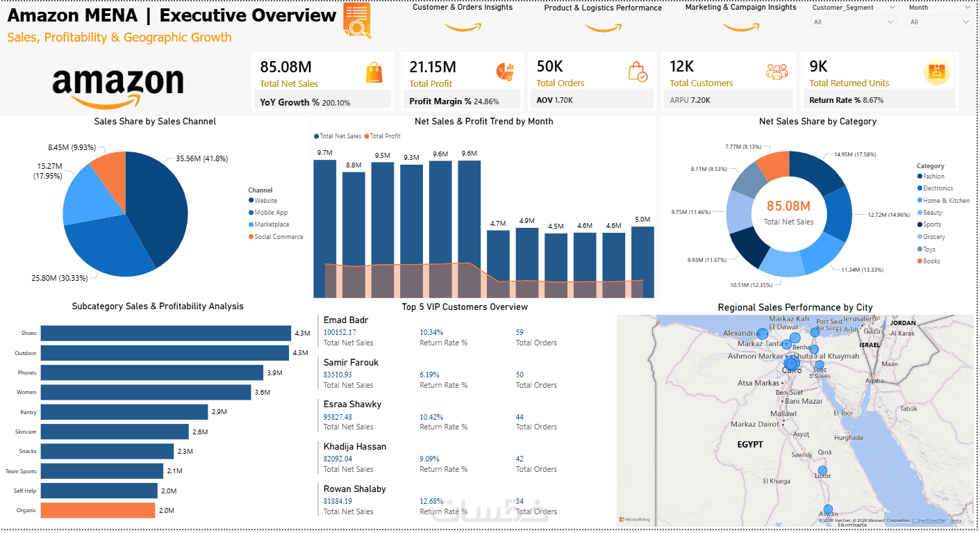Click the Cairo bubble on the map
The image size is (980, 533).
click(792, 363)
